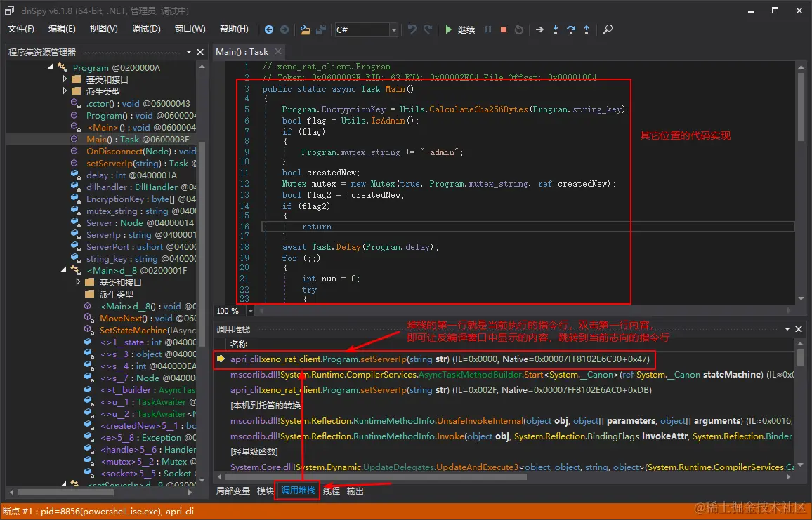
Task: Select the EncryptionKey : byte[] field
Action: tap(141, 199)
